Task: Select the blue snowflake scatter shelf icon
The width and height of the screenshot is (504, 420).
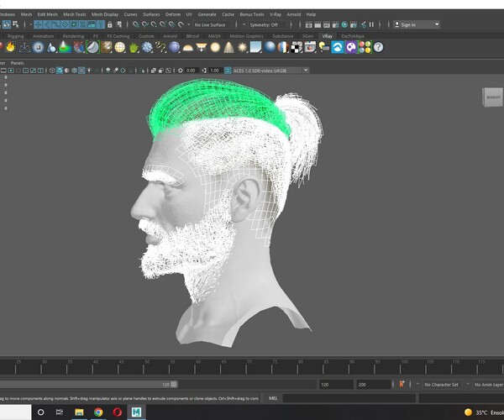Action: point(147,48)
